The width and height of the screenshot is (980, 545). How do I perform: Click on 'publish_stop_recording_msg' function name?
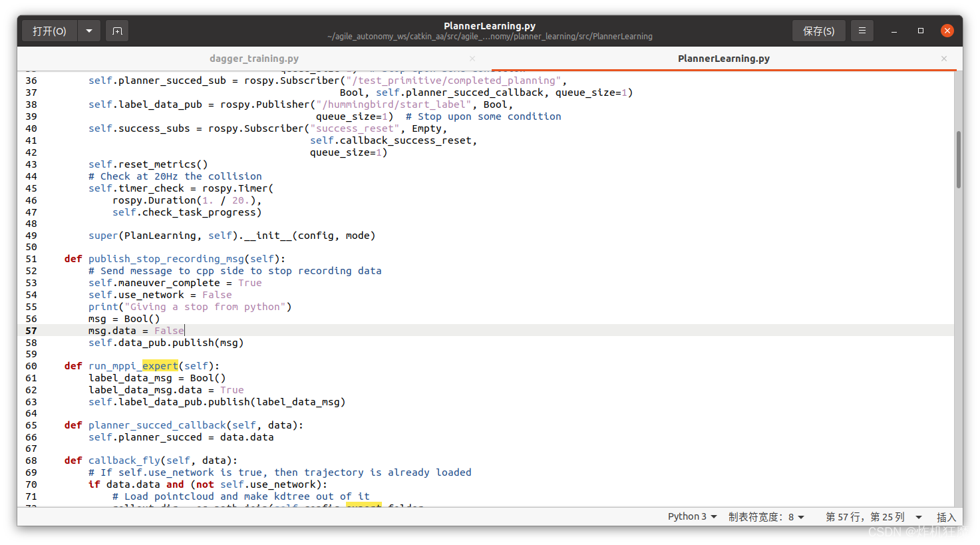pyautogui.click(x=166, y=259)
